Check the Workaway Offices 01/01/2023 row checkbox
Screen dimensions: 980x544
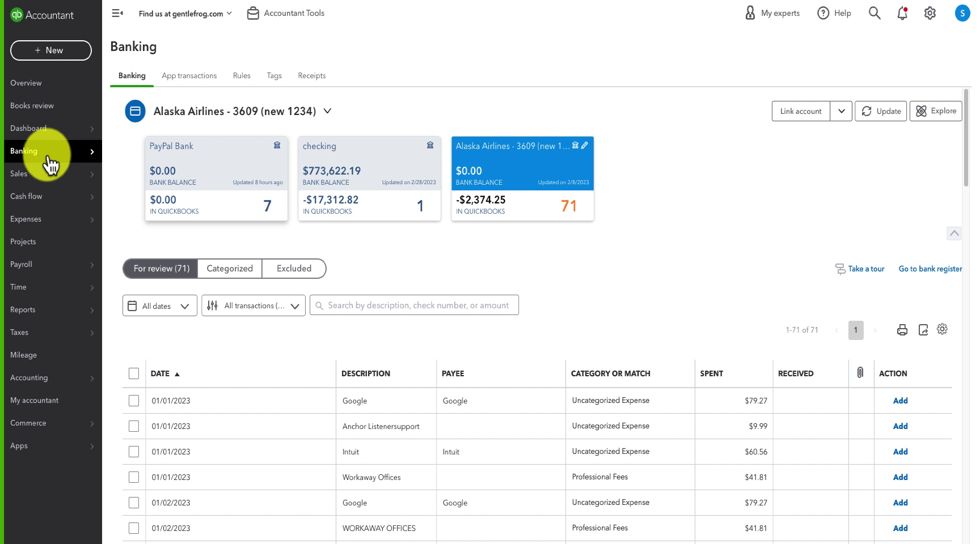(134, 477)
